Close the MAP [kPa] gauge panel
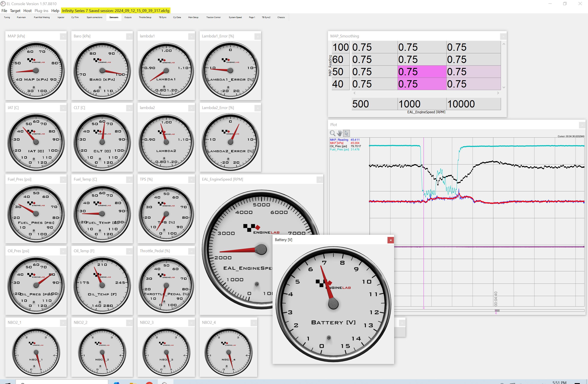Screen dimensions: 588x384 click(63, 36)
